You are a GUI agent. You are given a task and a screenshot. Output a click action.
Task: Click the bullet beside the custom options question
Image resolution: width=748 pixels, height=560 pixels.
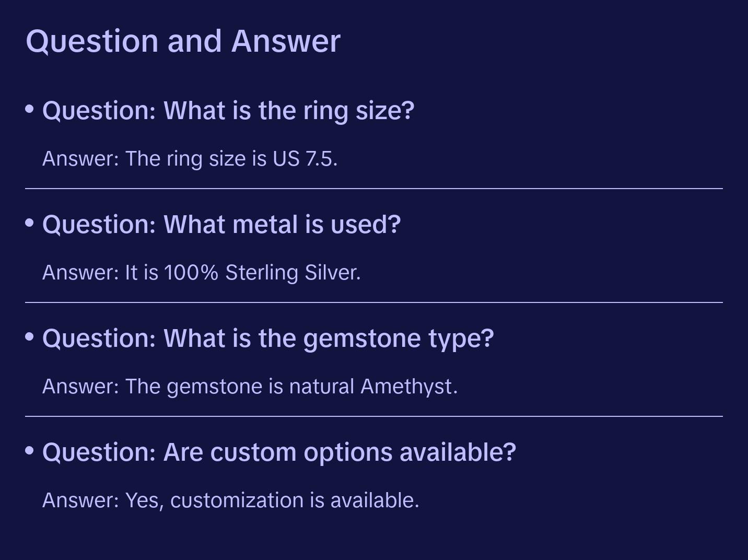30,451
